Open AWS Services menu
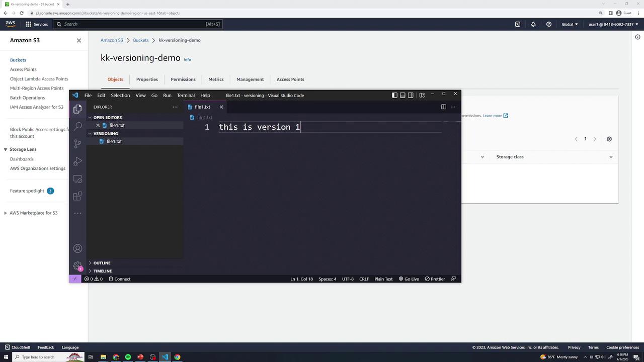Image resolution: width=644 pixels, height=362 pixels. click(x=37, y=24)
